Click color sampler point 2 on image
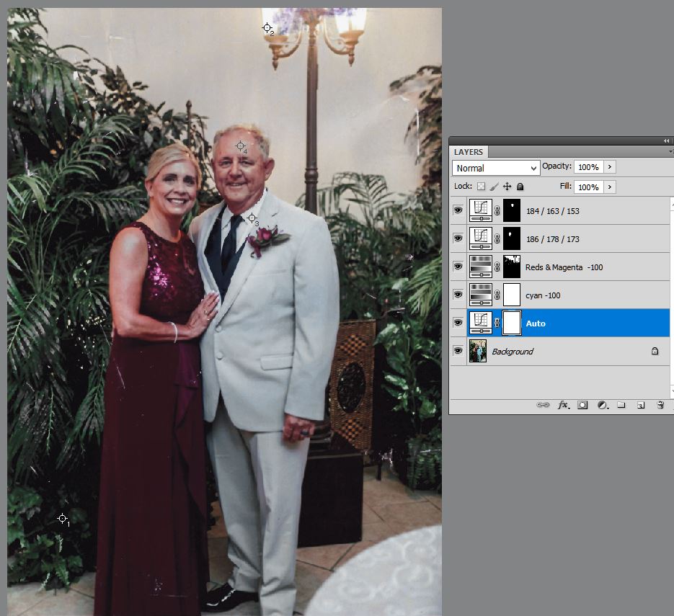Image resolution: width=674 pixels, height=616 pixels. (x=267, y=28)
